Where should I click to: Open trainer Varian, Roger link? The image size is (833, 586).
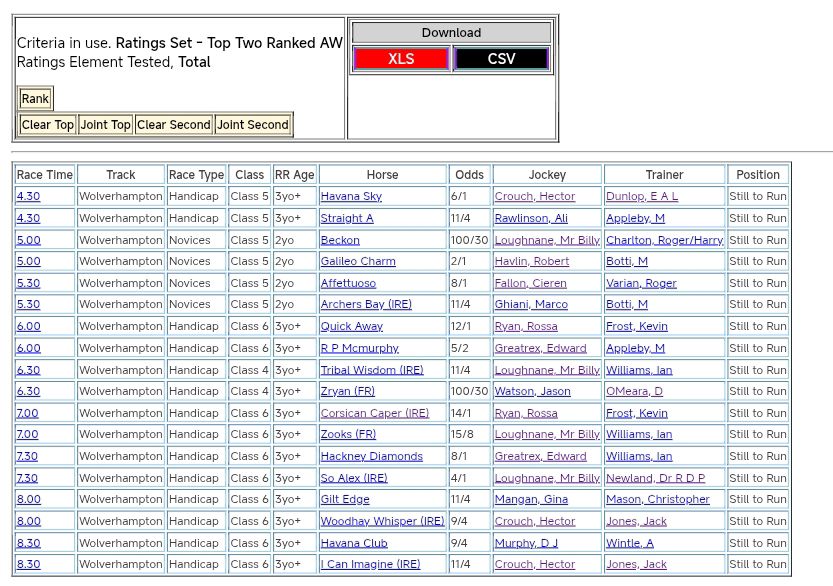(640, 284)
